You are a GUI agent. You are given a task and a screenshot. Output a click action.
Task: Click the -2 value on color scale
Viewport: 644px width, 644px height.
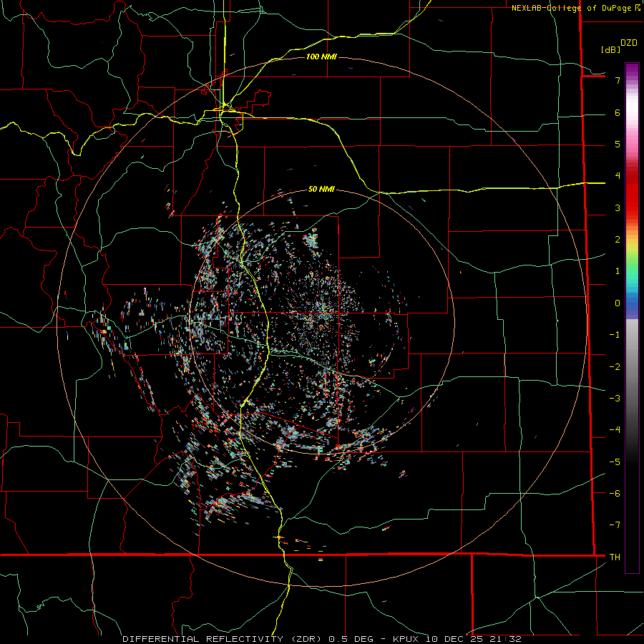615,366
